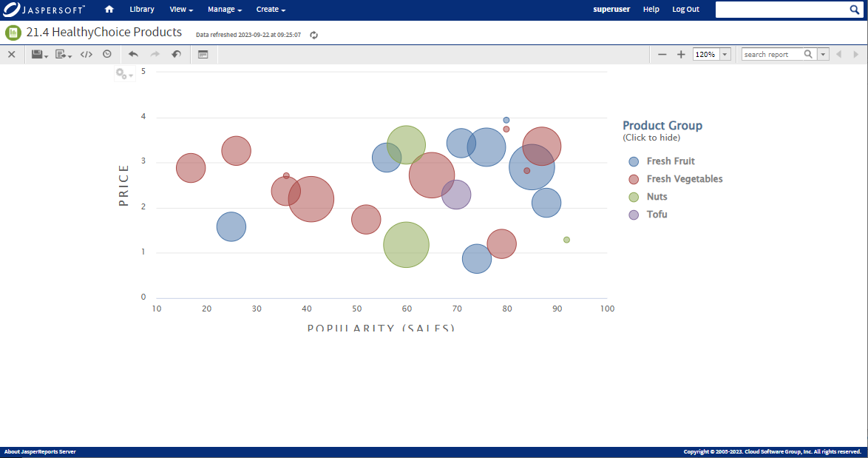Close the report viewer with X

pyautogui.click(x=12, y=54)
